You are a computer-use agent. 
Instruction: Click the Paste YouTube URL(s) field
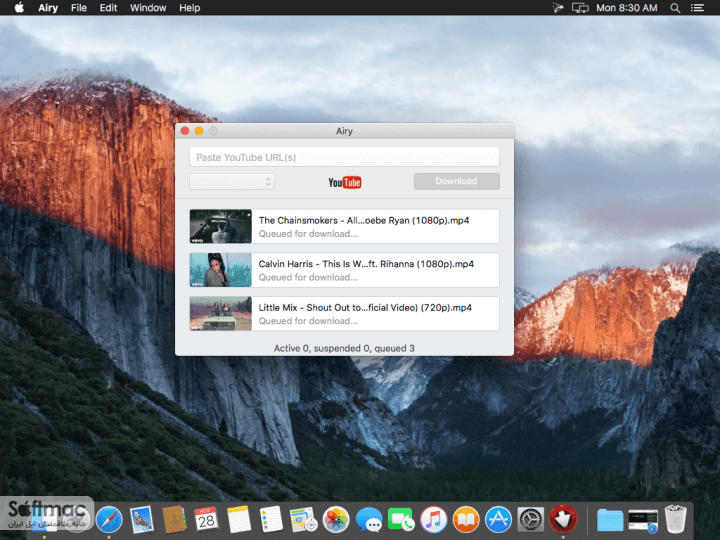click(x=344, y=157)
